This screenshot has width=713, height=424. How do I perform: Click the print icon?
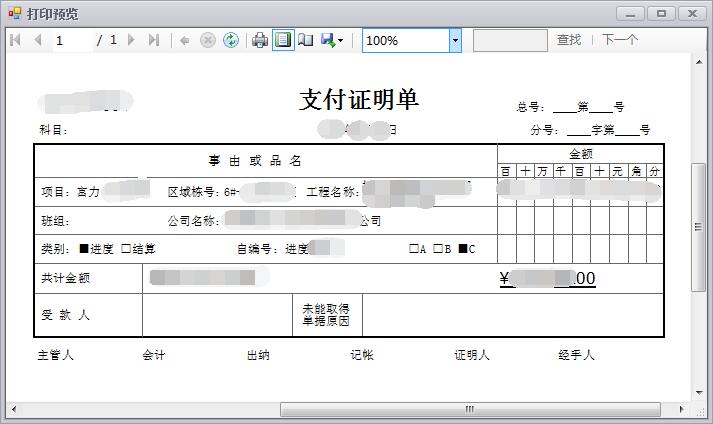pyautogui.click(x=260, y=40)
